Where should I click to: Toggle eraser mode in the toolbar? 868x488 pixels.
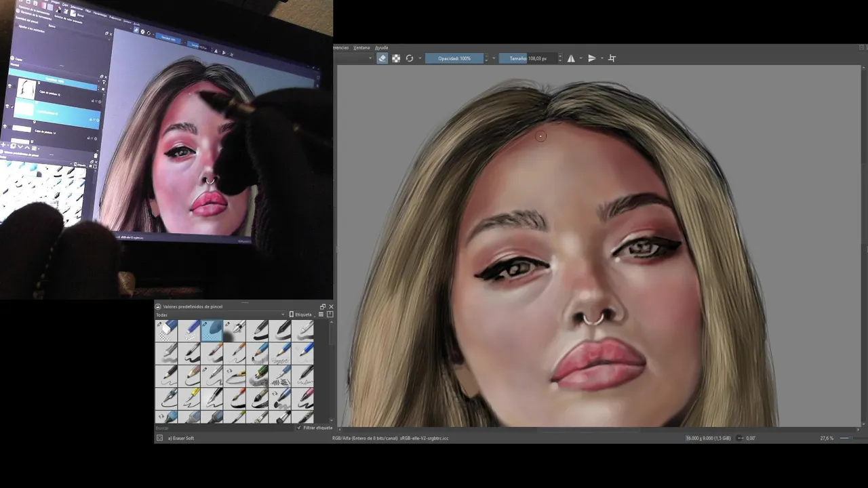tap(382, 58)
